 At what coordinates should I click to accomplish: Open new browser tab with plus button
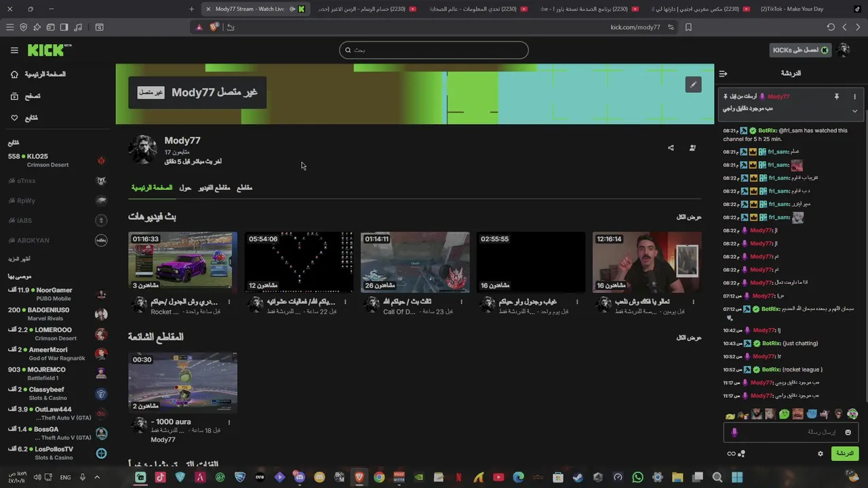pyautogui.click(x=191, y=9)
